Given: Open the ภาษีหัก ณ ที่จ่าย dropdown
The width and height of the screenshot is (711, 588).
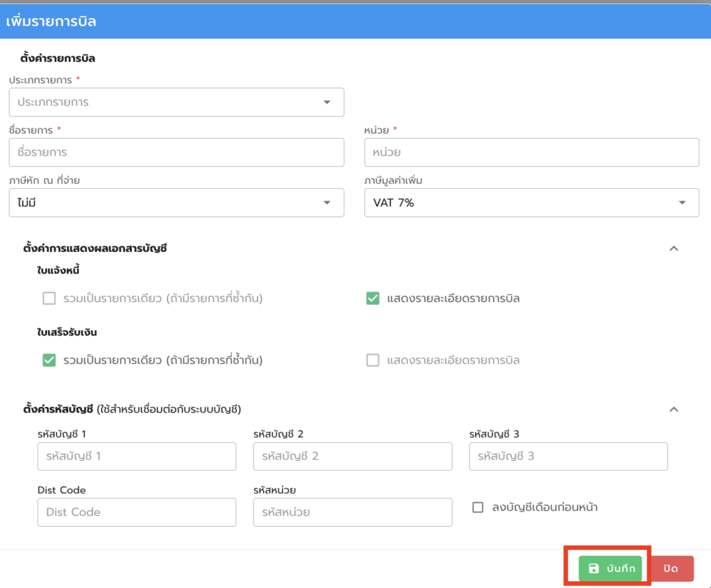Looking at the screenshot, I should [x=176, y=203].
